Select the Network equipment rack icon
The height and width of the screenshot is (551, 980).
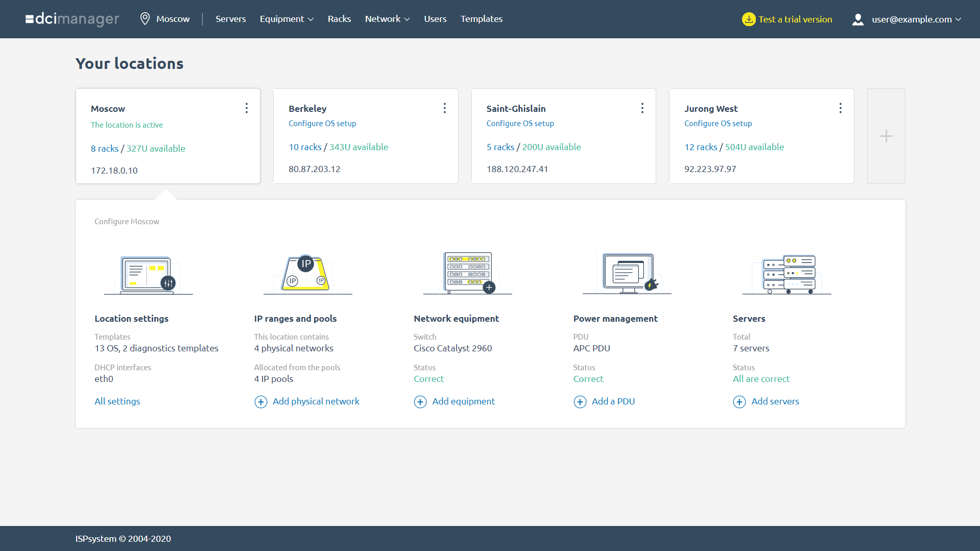pyautogui.click(x=467, y=273)
